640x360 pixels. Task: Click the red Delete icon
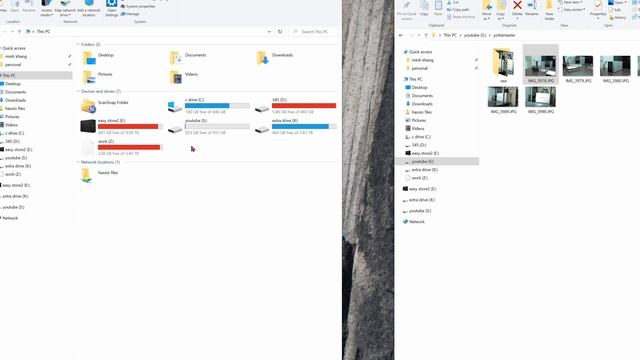517,5
